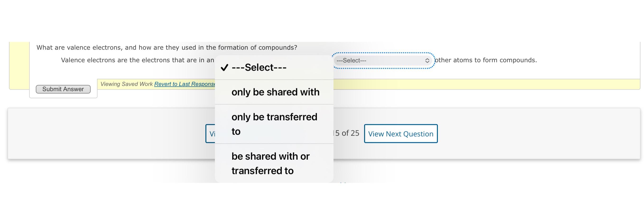
Task: Select the "only be shared with" option
Action: click(x=275, y=92)
